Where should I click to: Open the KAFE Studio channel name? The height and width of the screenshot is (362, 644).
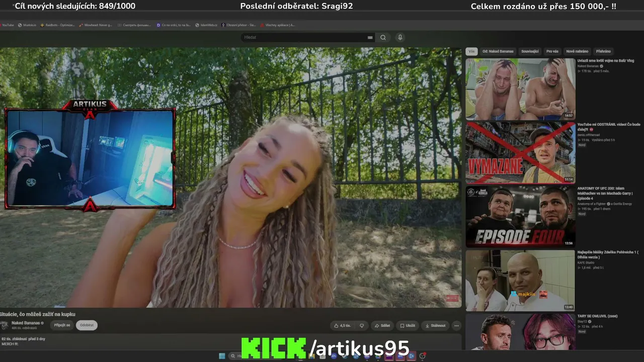click(x=586, y=262)
